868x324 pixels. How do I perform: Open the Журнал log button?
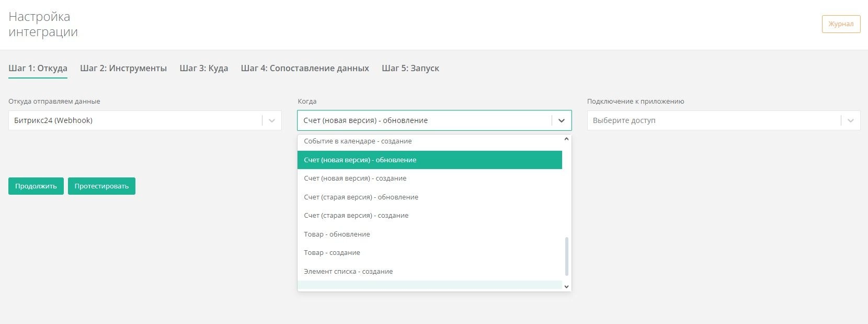[841, 24]
